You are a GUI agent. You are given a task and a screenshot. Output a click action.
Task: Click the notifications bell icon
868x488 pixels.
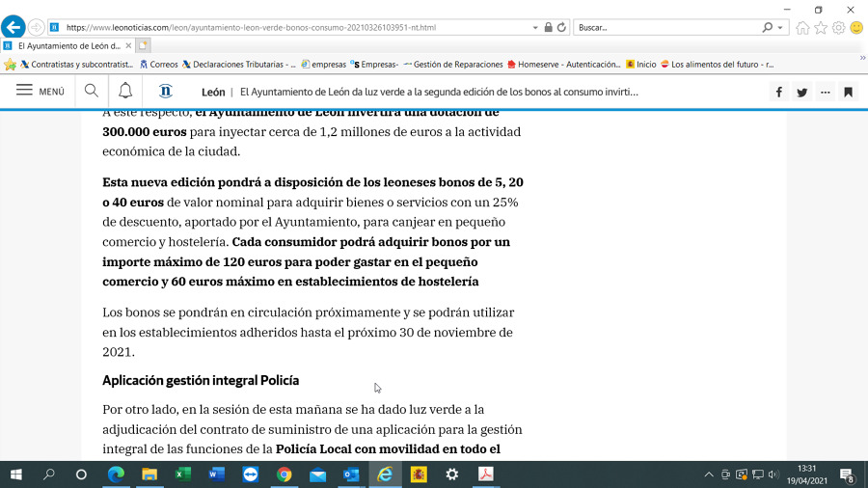[125, 92]
